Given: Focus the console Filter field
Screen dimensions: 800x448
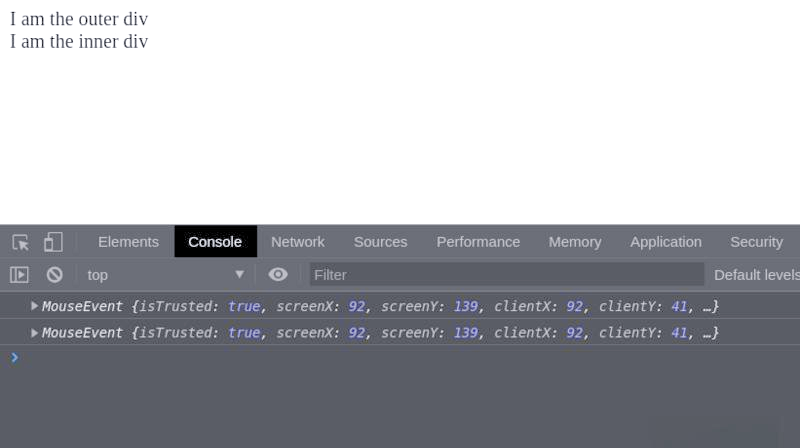Looking at the screenshot, I should tap(507, 275).
